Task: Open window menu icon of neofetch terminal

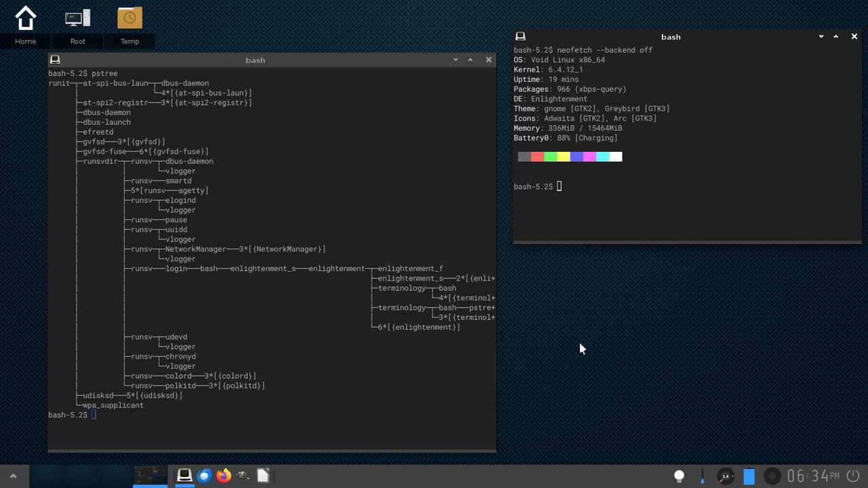Action: pos(520,37)
